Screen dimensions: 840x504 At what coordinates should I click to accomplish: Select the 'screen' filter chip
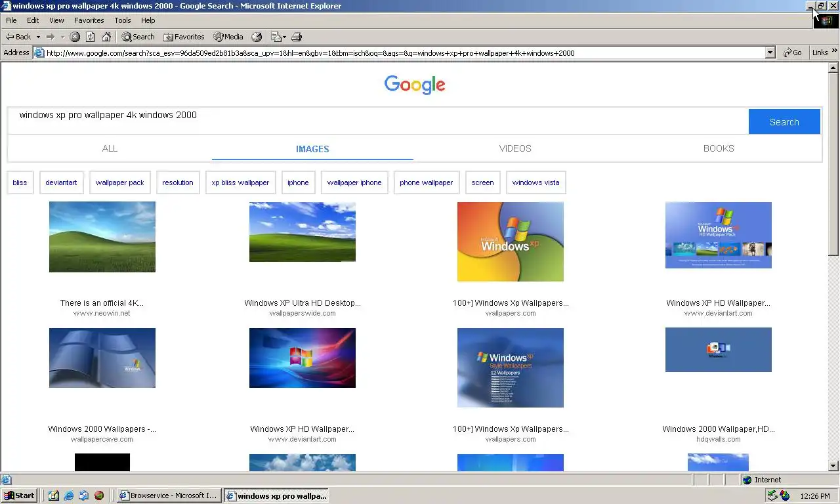click(482, 182)
